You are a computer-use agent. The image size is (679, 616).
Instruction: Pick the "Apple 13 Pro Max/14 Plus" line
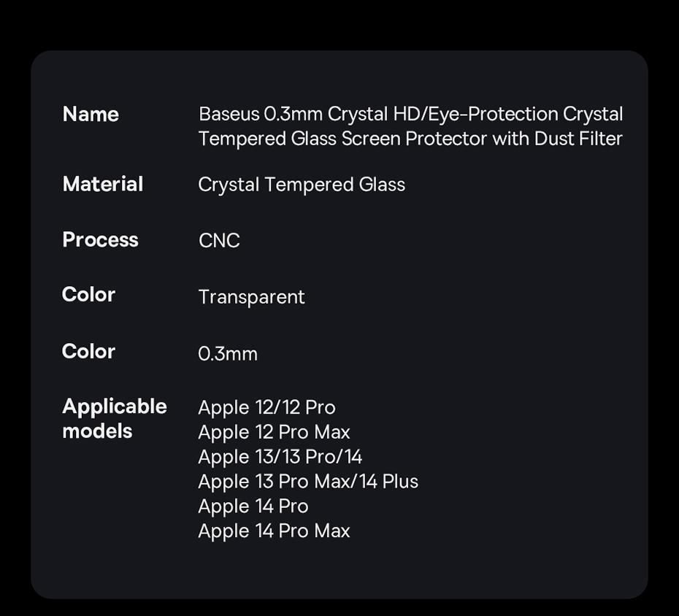[x=308, y=482]
